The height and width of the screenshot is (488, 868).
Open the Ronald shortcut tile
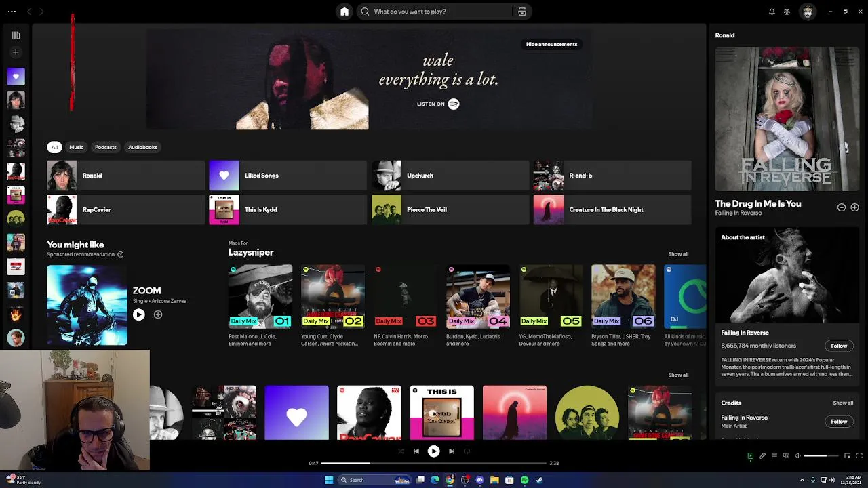[125, 176]
